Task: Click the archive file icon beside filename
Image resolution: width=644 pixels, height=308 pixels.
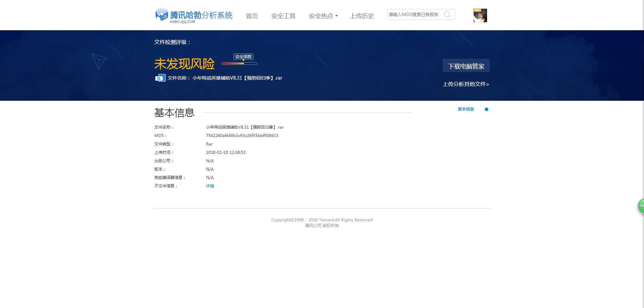Action: 160,78
